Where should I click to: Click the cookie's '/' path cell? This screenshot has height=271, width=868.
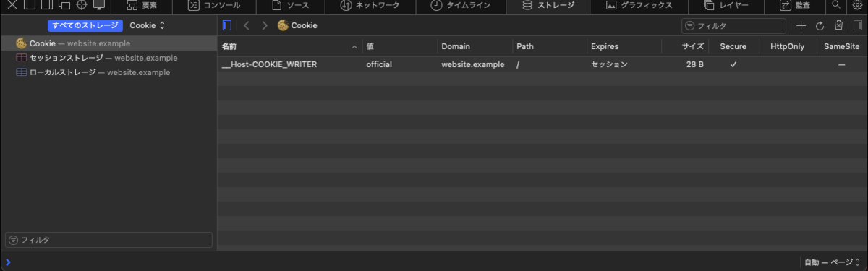pyautogui.click(x=518, y=64)
